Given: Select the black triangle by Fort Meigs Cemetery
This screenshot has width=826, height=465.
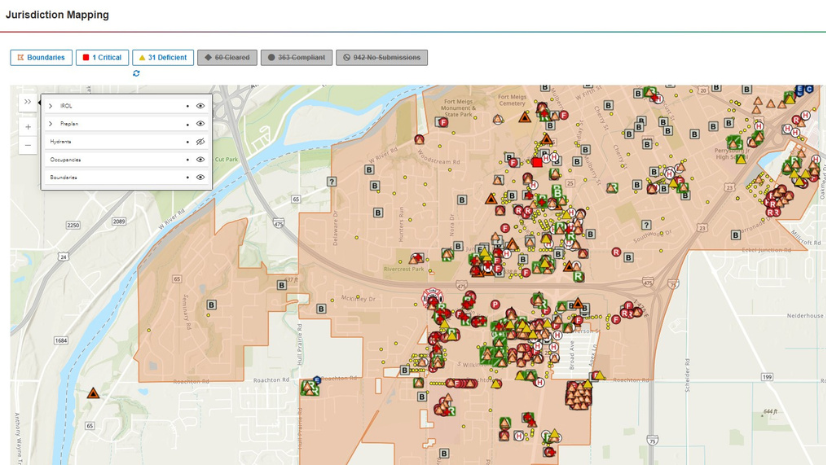Looking at the screenshot, I should point(525,117).
